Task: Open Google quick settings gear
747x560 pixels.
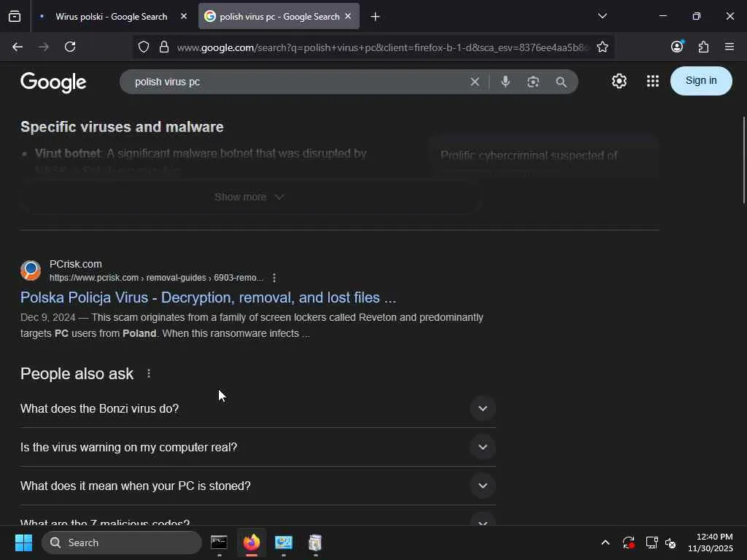Action: point(619,81)
